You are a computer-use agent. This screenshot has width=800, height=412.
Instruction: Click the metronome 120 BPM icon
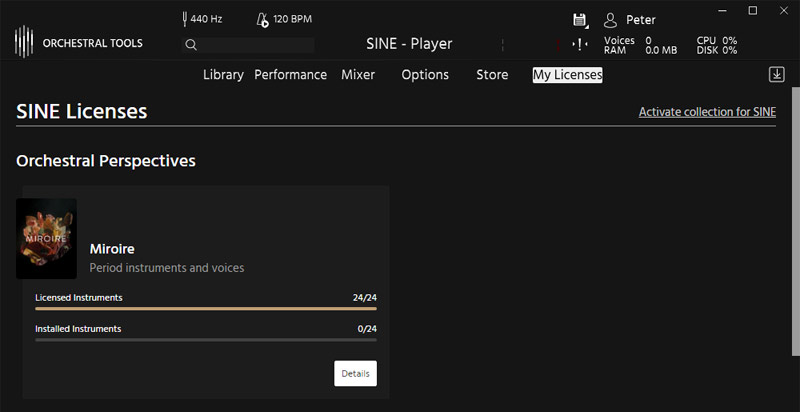click(x=262, y=20)
